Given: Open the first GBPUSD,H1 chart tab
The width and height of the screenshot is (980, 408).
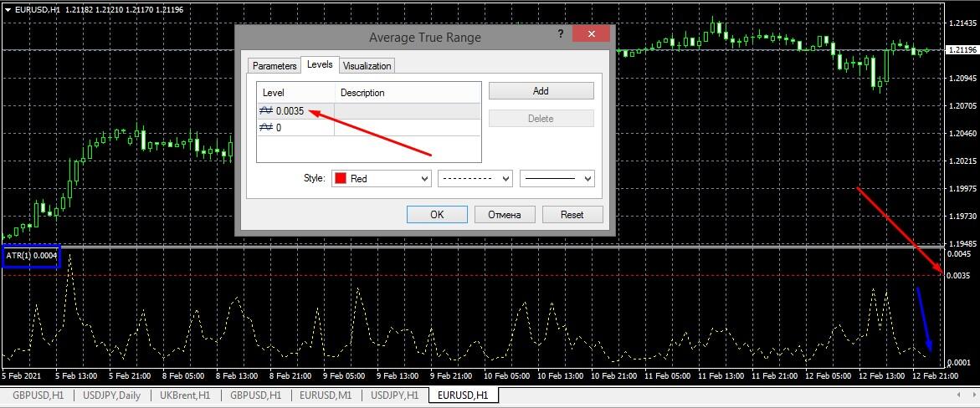Looking at the screenshot, I should [x=38, y=395].
